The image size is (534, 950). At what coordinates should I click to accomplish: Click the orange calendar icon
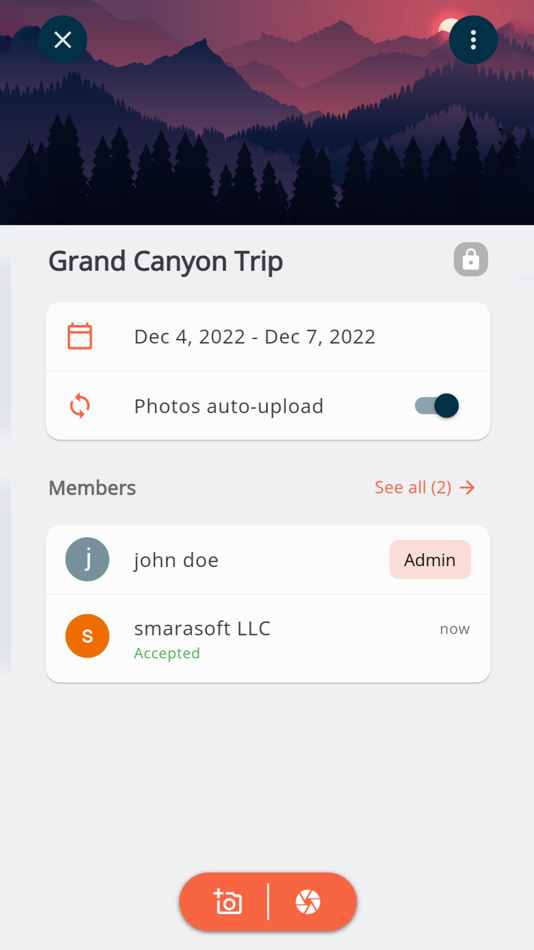pyautogui.click(x=80, y=336)
